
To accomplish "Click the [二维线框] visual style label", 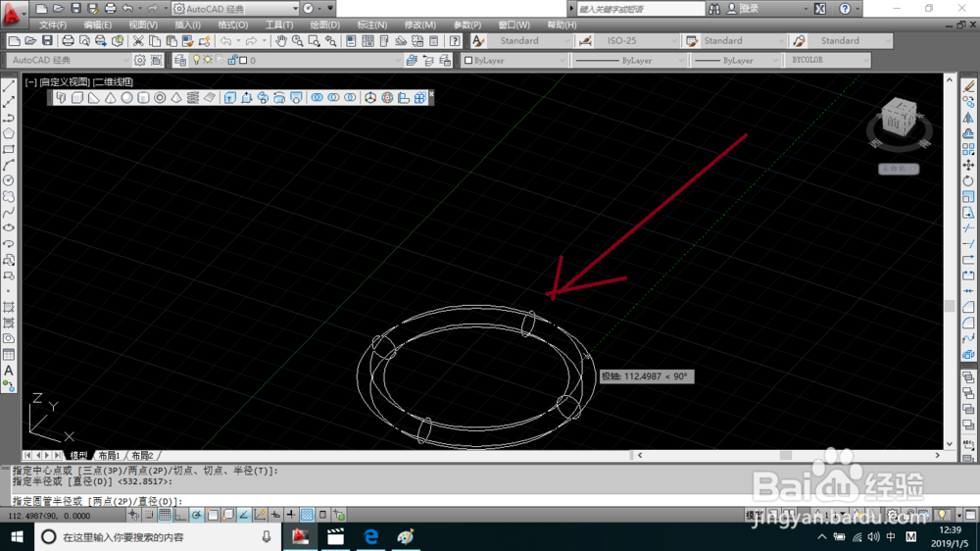I will pos(113,82).
